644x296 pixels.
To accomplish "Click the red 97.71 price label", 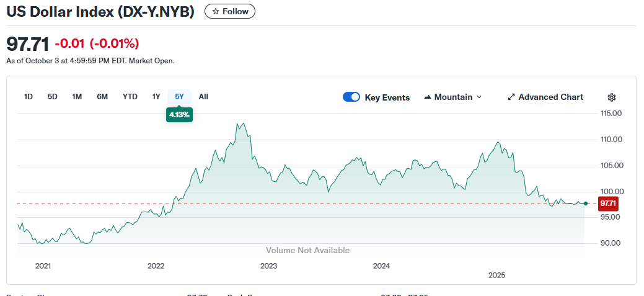I will 608,204.
